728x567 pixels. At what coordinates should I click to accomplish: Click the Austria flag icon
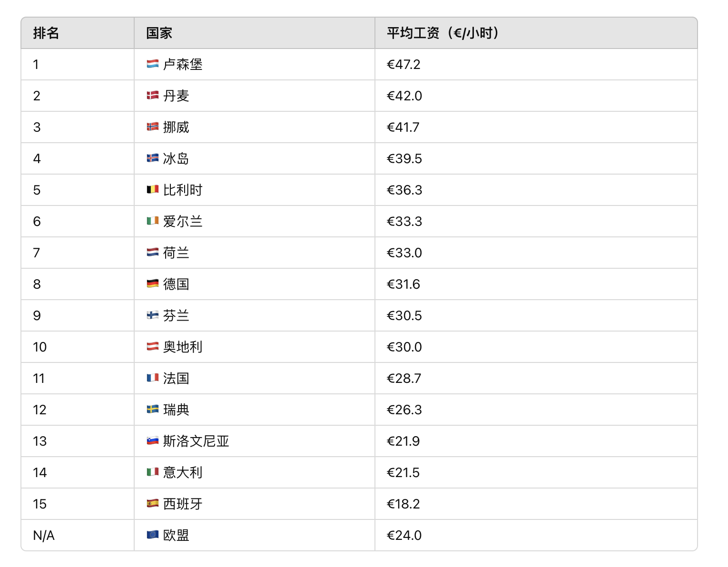coord(152,346)
